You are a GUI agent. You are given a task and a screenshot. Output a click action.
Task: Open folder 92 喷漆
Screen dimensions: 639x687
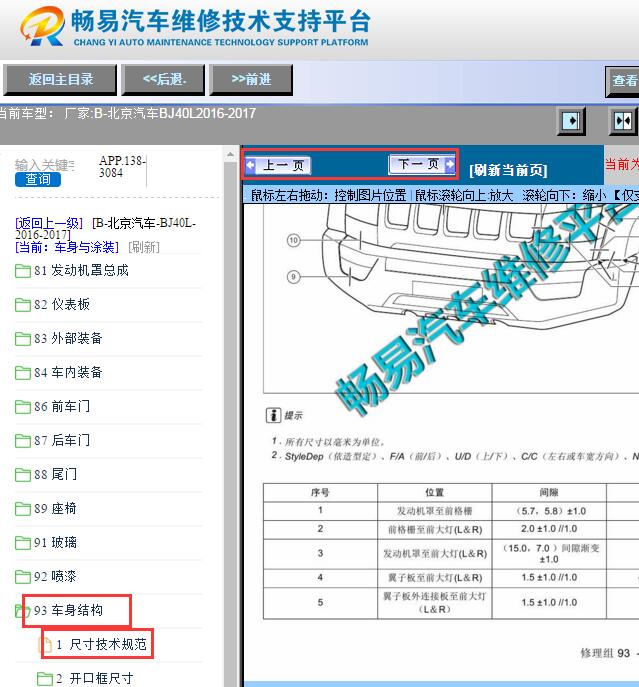[56, 576]
